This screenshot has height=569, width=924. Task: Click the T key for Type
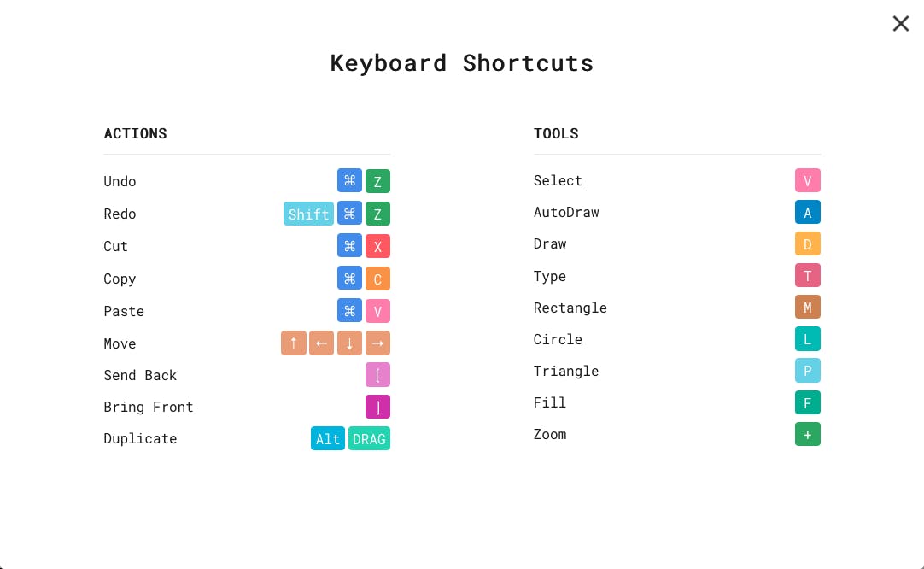click(x=807, y=276)
